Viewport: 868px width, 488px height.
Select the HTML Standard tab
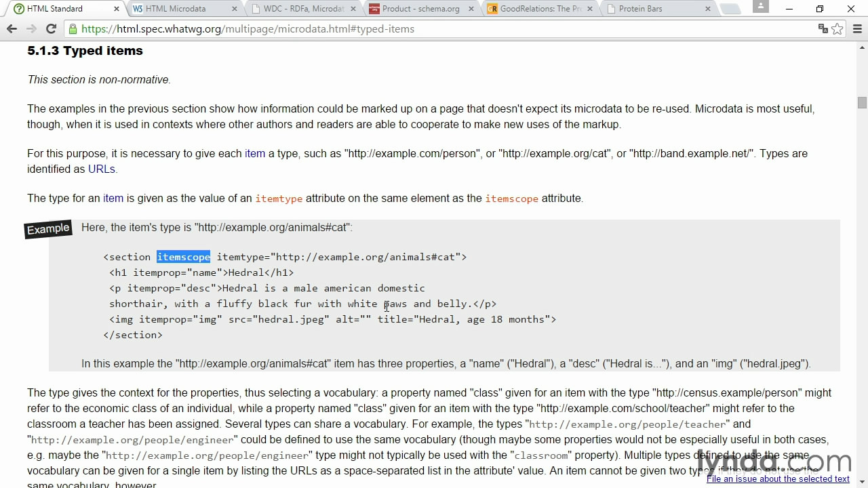click(66, 9)
